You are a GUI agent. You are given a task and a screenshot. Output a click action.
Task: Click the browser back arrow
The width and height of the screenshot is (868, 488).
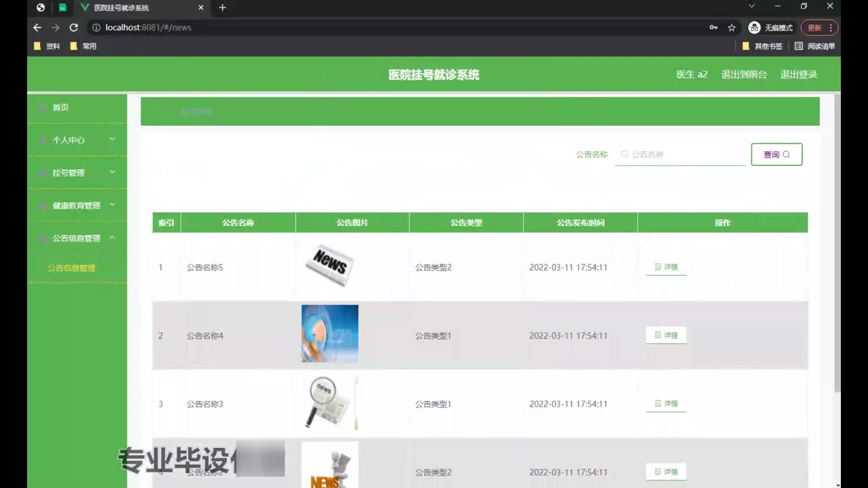[x=37, y=28]
